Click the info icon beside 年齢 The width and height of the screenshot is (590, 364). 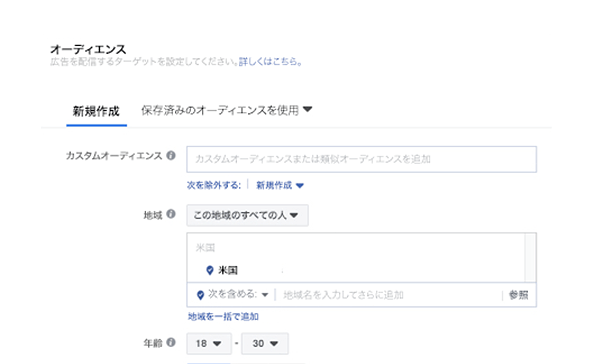click(171, 342)
